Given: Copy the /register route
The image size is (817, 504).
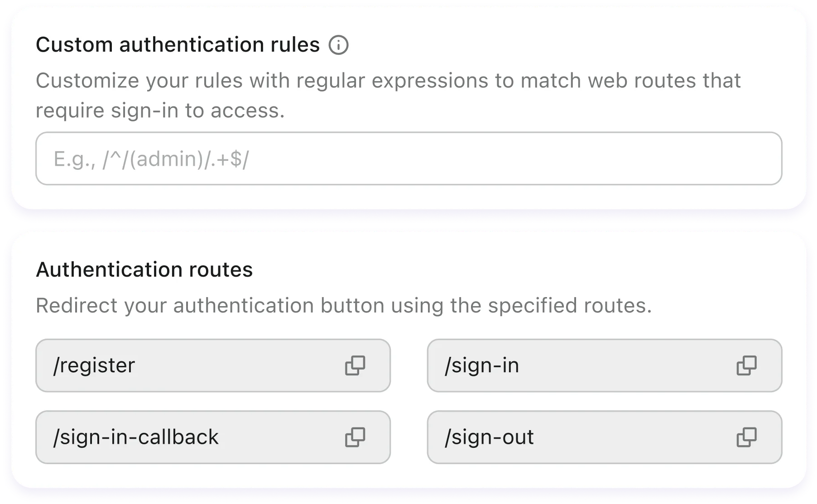Looking at the screenshot, I should (x=355, y=365).
